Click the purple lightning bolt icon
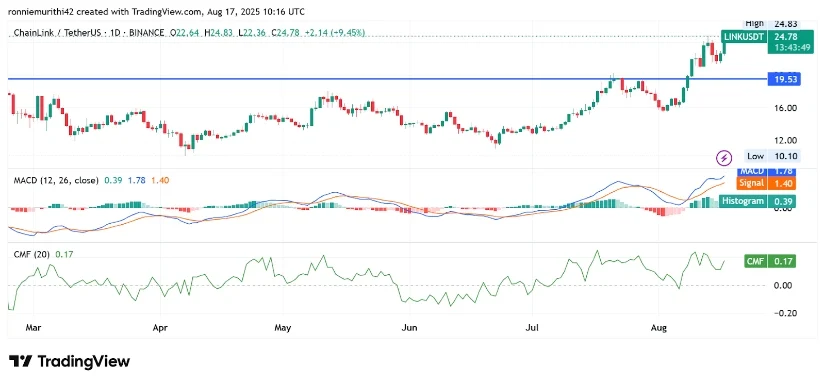Viewport: 825px width, 384px height. [x=724, y=157]
